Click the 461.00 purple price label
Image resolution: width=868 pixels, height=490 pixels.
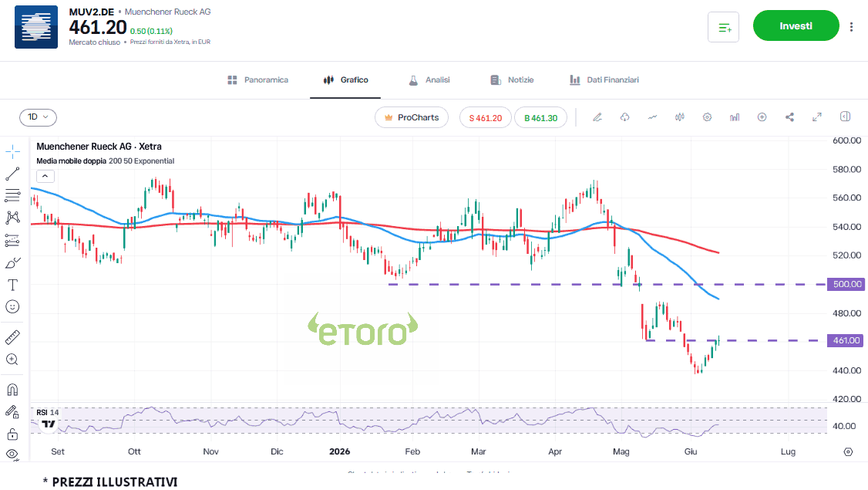tap(845, 340)
